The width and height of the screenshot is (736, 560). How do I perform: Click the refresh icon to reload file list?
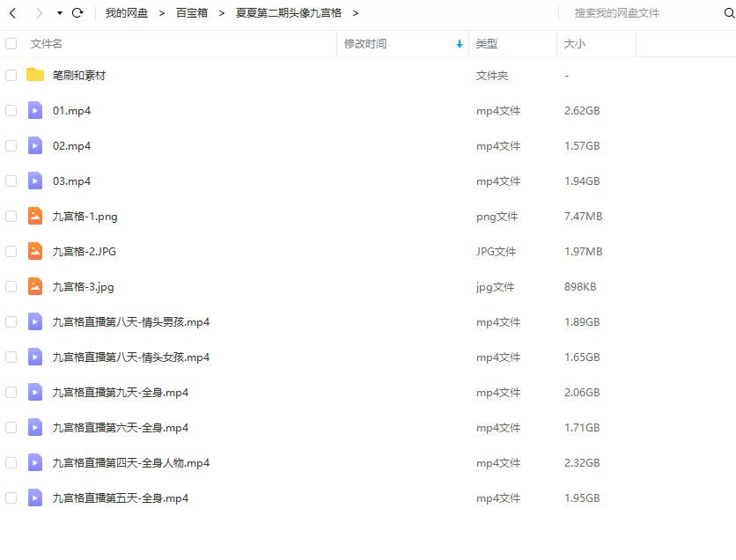pyautogui.click(x=77, y=13)
